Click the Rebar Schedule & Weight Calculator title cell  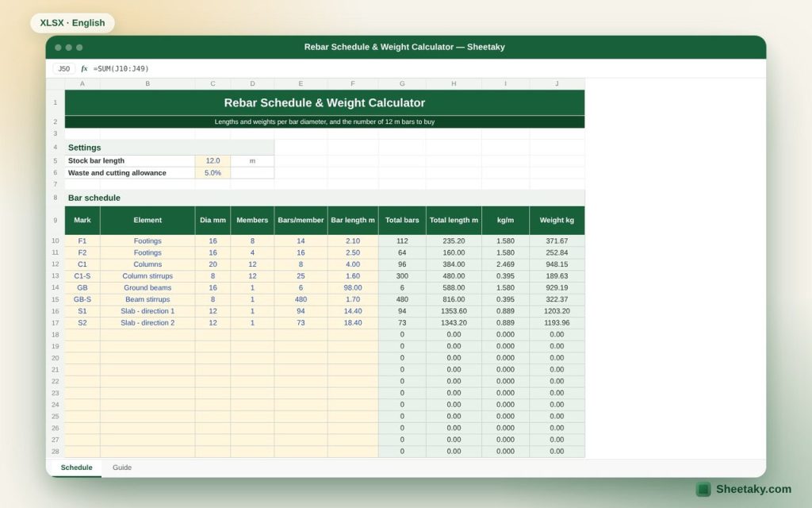tap(324, 102)
